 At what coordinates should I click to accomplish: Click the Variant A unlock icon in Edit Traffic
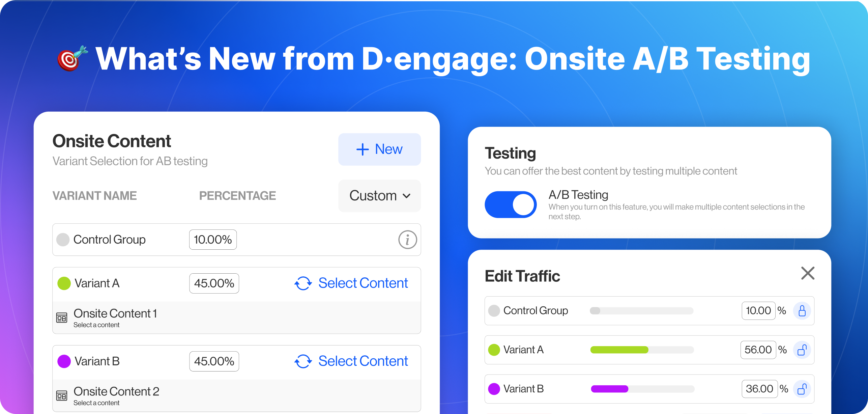point(802,350)
